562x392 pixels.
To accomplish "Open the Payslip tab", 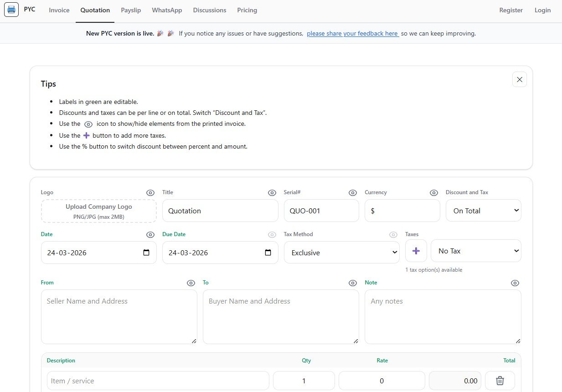I will [x=131, y=10].
